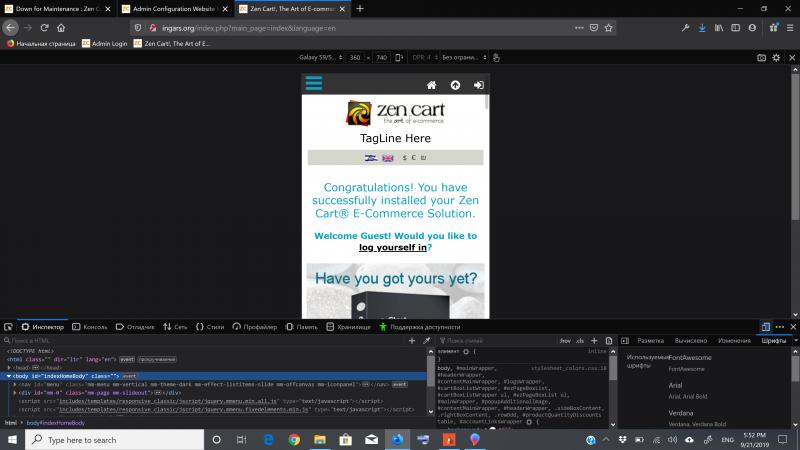Click the event badge on the body element
Screen dimensions: 800x450
click(x=130, y=376)
